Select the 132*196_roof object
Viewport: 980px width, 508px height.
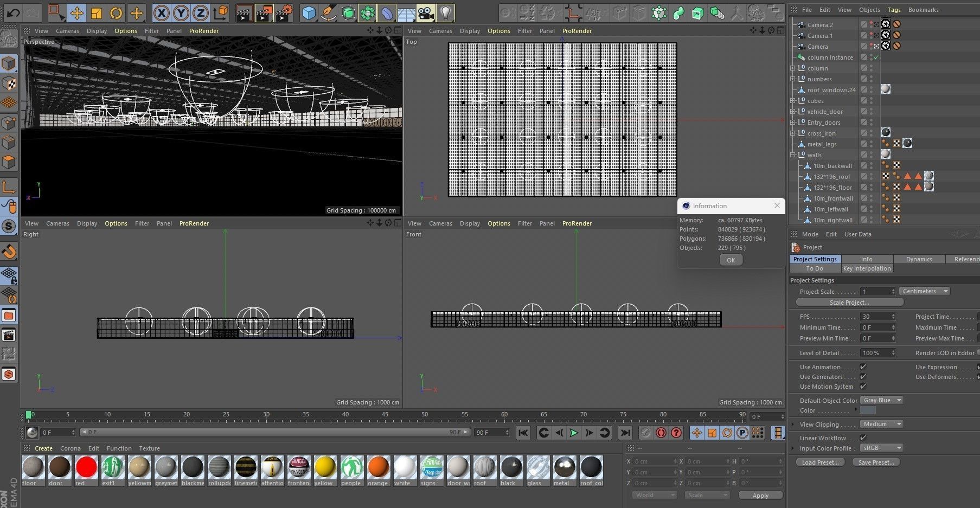coord(831,177)
